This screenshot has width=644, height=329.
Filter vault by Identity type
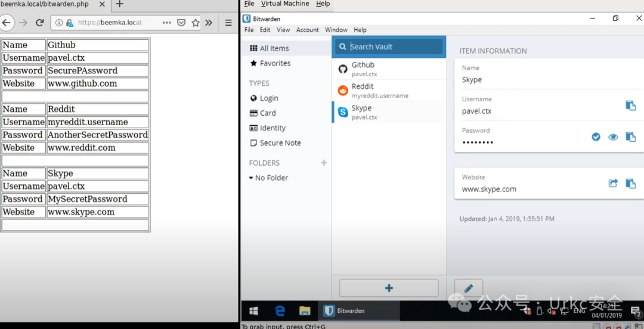267,128
